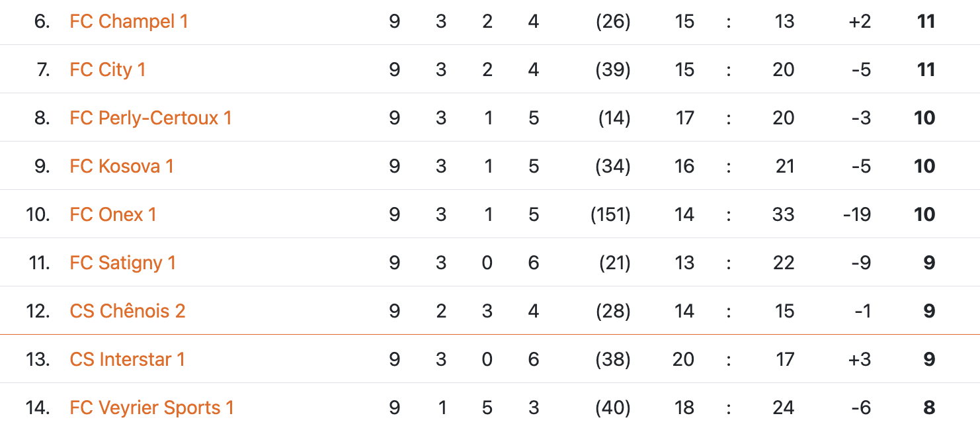Viewport: 980px width, 430px height.
Task: Click rank number 14. in the standings
Action: click(38, 408)
